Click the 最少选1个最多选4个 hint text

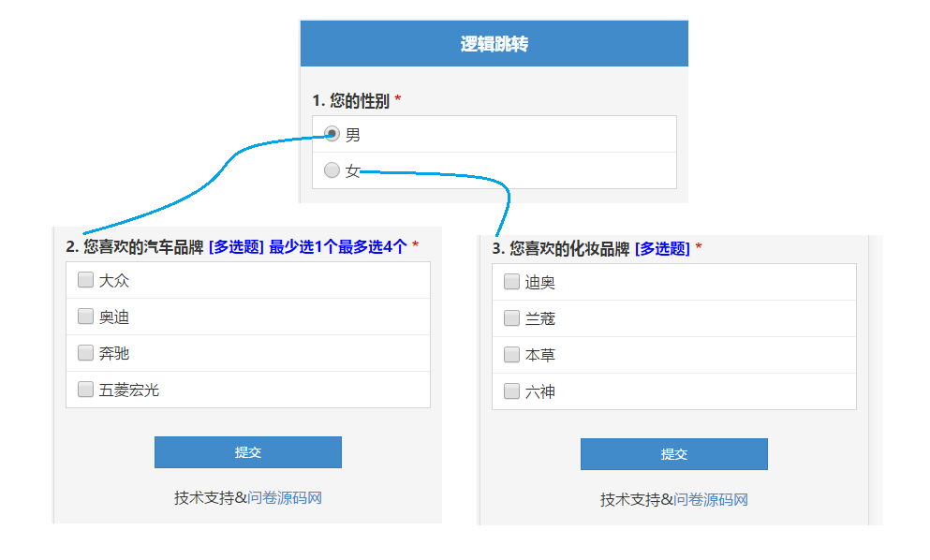coord(338,247)
